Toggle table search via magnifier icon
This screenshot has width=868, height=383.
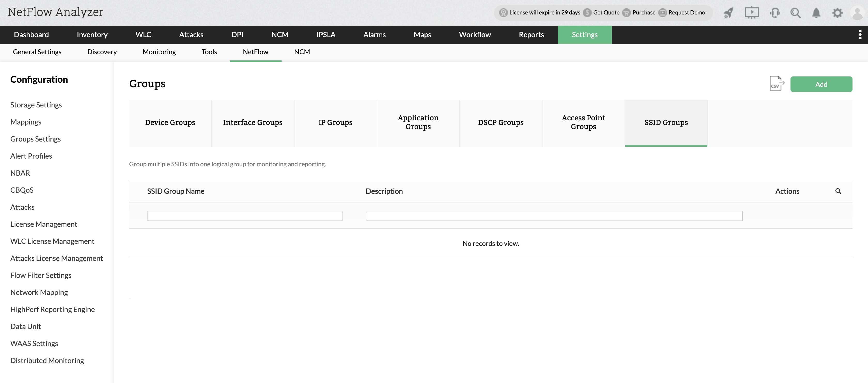click(838, 191)
